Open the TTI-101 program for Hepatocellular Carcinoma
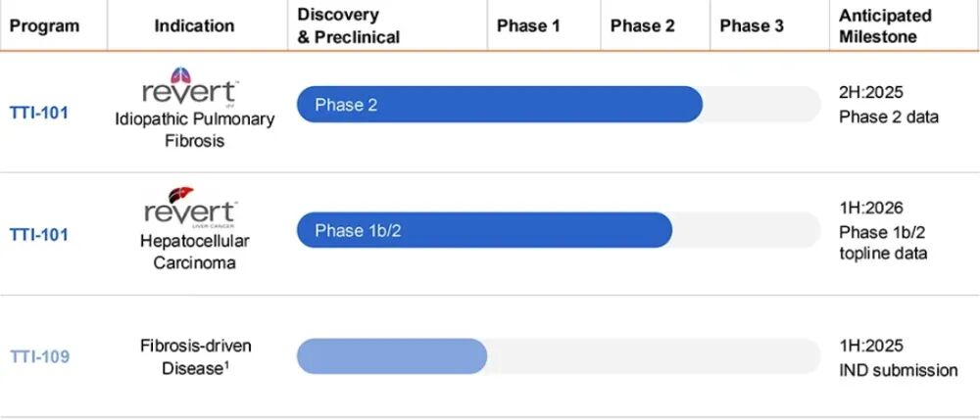Viewport: 980px width, 420px height. 39,235
